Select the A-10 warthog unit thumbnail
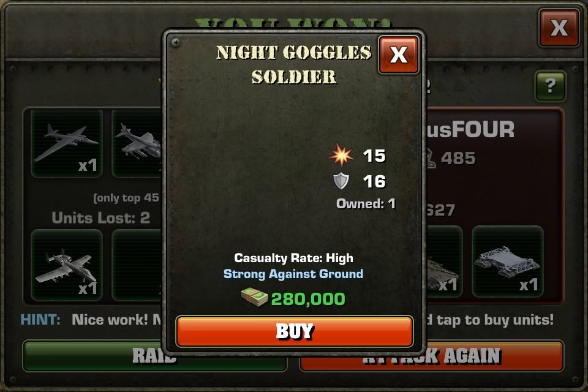This screenshot has width=588, height=392. pyautogui.click(x=67, y=265)
